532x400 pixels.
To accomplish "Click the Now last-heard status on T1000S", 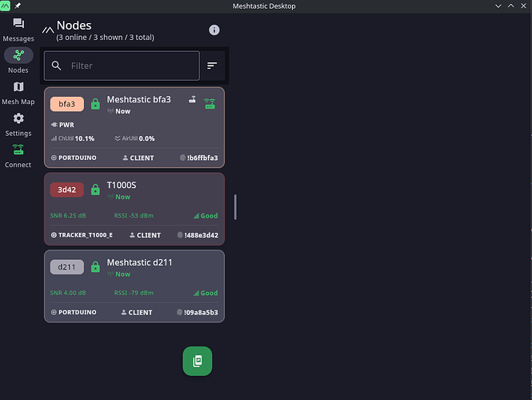I will [119, 197].
